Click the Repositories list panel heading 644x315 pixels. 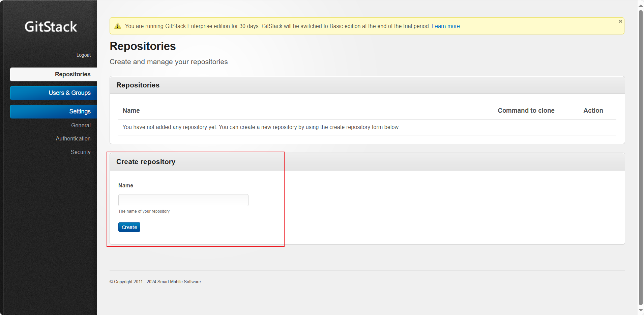tap(138, 85)
